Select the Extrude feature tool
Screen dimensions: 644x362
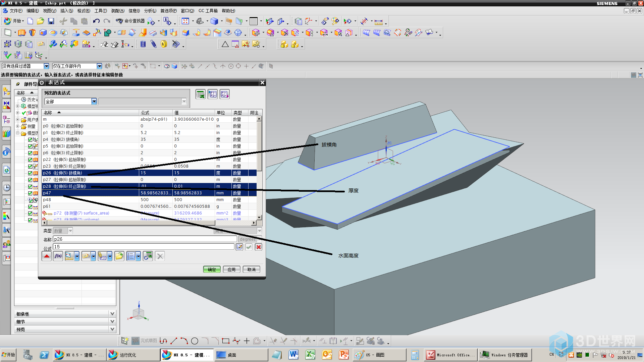22,33
